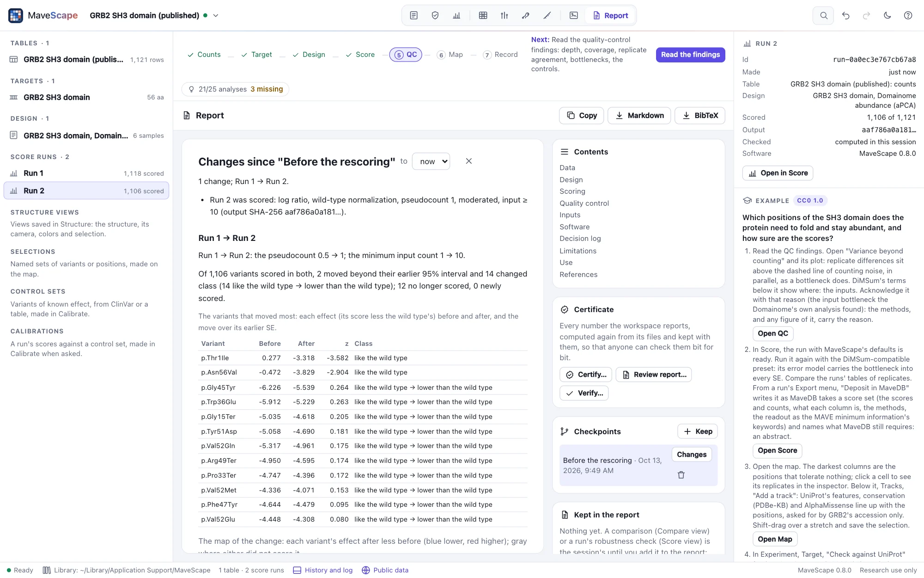The width and height of the screenshot is (924, 578).
Task: Open the grid Map view
Action: 483,15
